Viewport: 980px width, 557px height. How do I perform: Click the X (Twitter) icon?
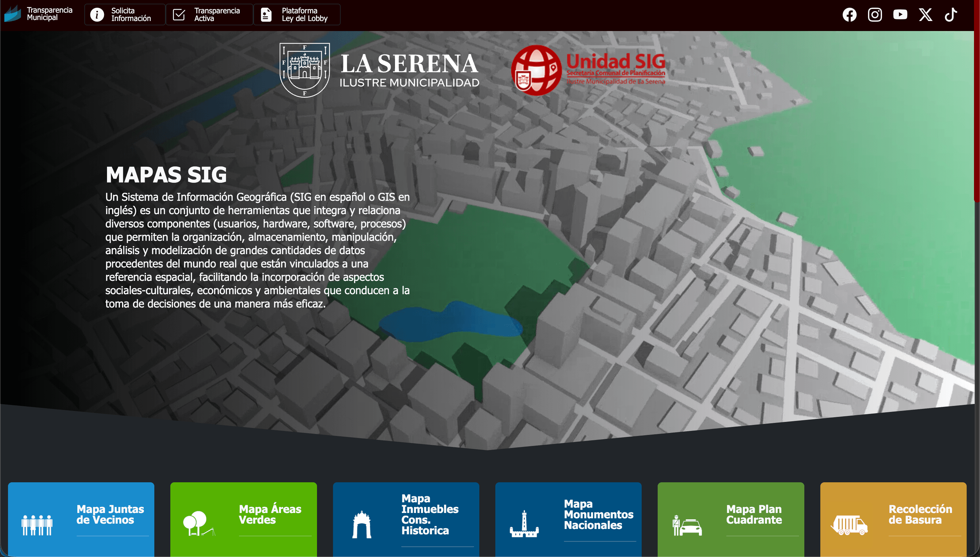point(925,15)
